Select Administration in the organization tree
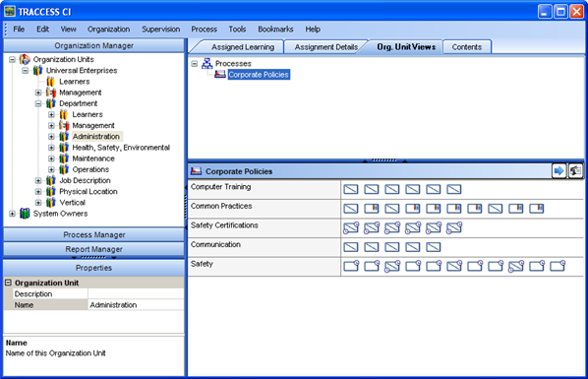The image size is (588, 379). 96,137
